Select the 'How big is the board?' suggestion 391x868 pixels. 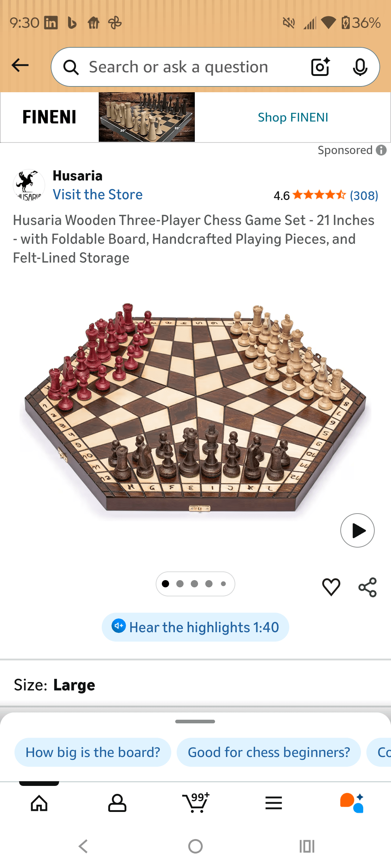tap(93, 752)
